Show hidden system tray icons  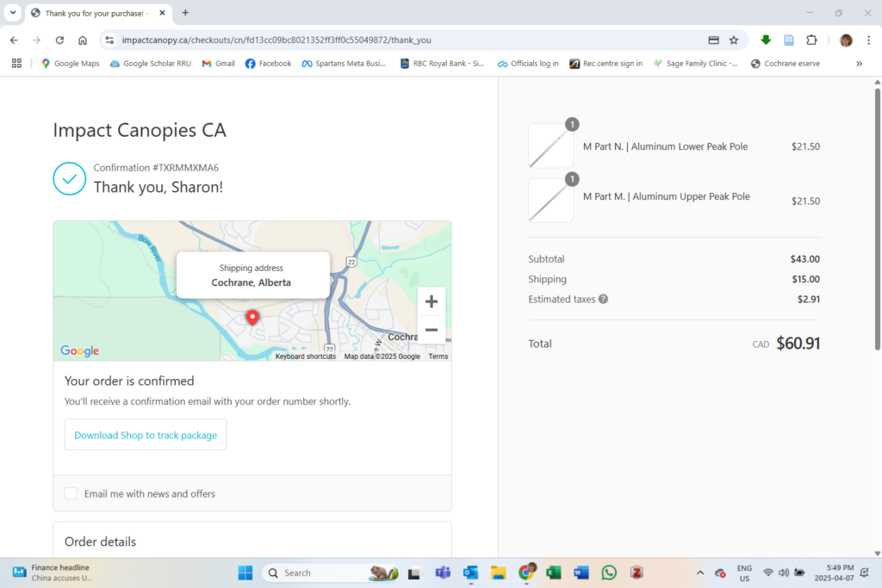pyautogui.click(x=700, y=573)
